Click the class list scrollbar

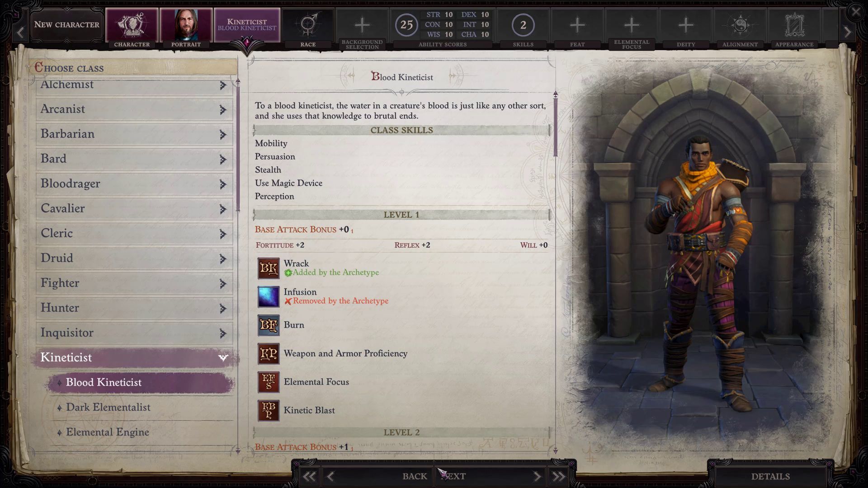click(x=238, y=149)
